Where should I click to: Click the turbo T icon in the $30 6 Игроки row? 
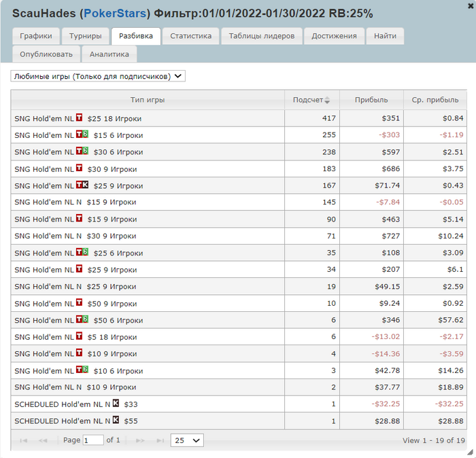pyautogui.click(x=79, y=150)
